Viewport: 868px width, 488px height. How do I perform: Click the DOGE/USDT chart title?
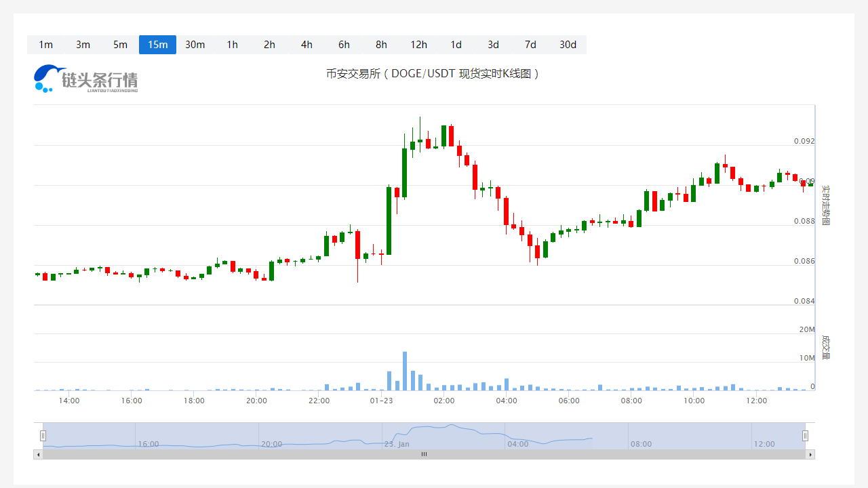(433, 74)
